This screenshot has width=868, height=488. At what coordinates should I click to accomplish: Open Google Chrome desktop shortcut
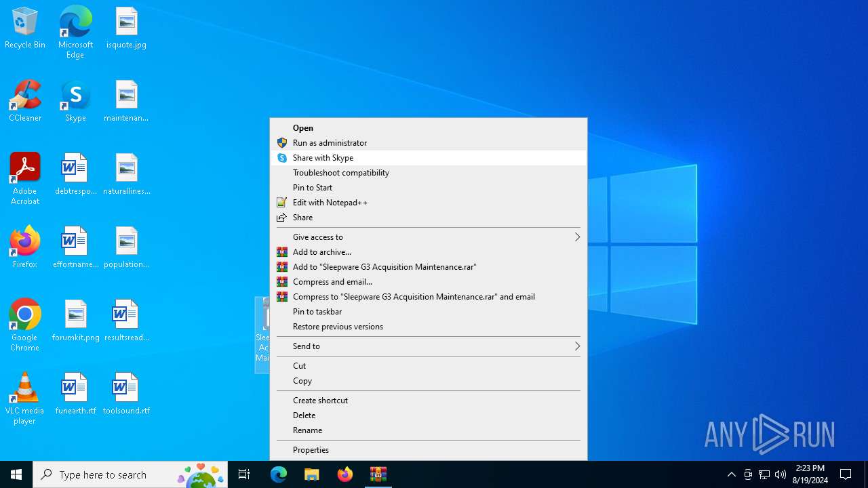click(x=25, y=326)
